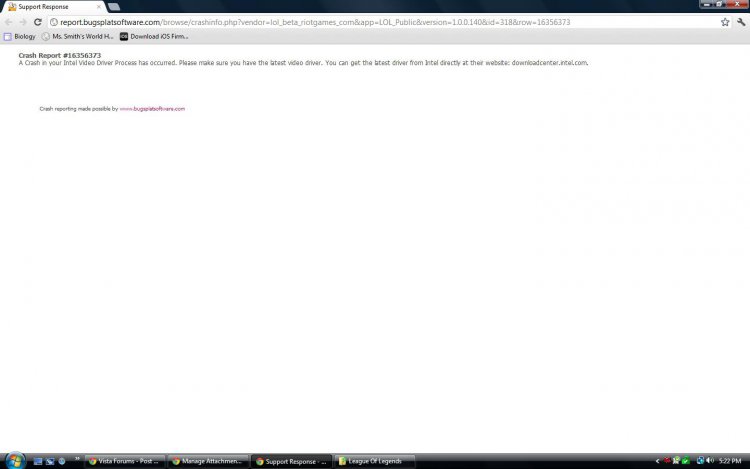
Task: Switch to Support Response taskbar button
Action: [292, 461]
